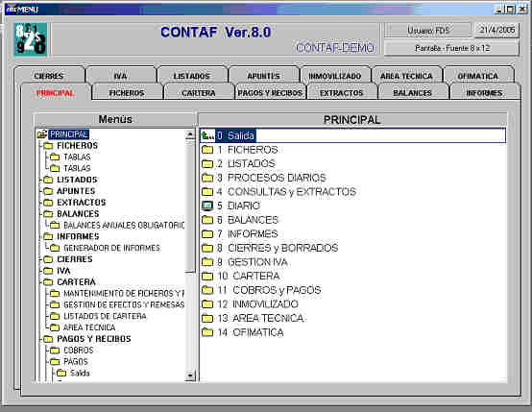Click the Usuario FDS button
The image size is (532, 412).
(x=428, y=30)
